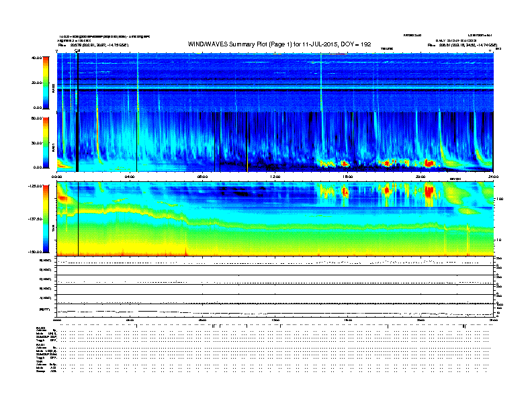
Task: Click the vertical TNR axis label
Action: click(54, 229)
